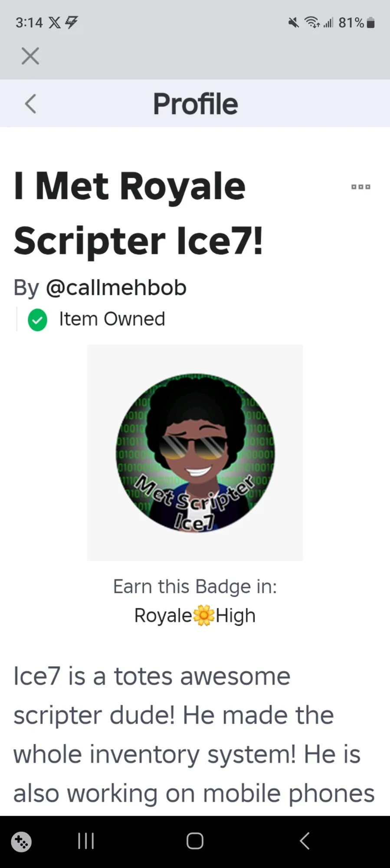Tap the X app notification icon
Screen dimensions: 390x868
[x=55, y=23]
